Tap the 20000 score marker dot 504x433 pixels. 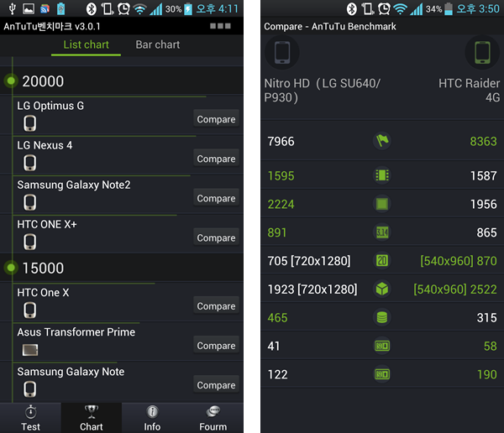coord(11,81)
